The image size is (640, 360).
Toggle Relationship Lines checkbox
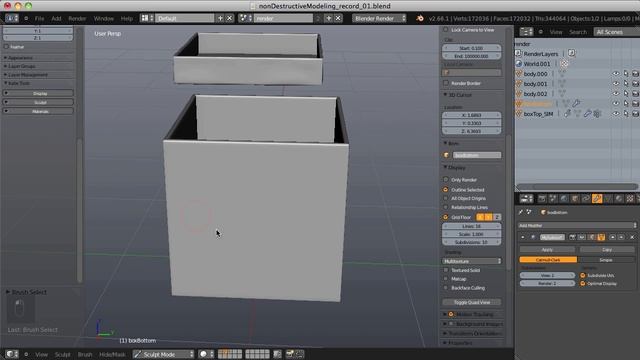[x=446, y=207]
